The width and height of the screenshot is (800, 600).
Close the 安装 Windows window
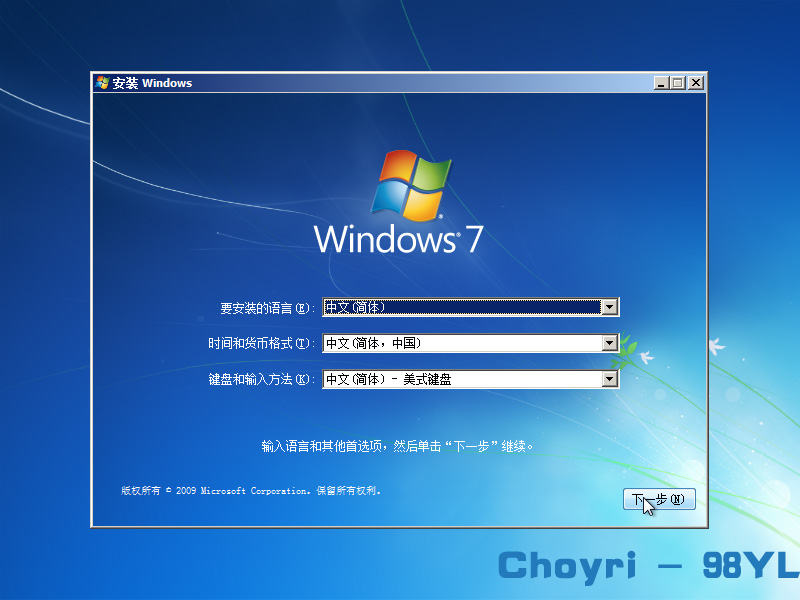pyautogui.click(x=696, y=83)
